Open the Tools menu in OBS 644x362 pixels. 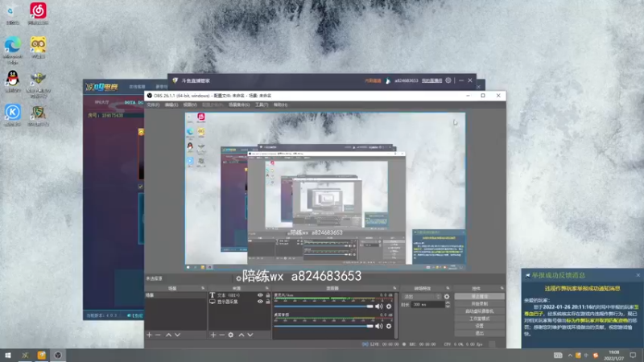pos(262,105)
